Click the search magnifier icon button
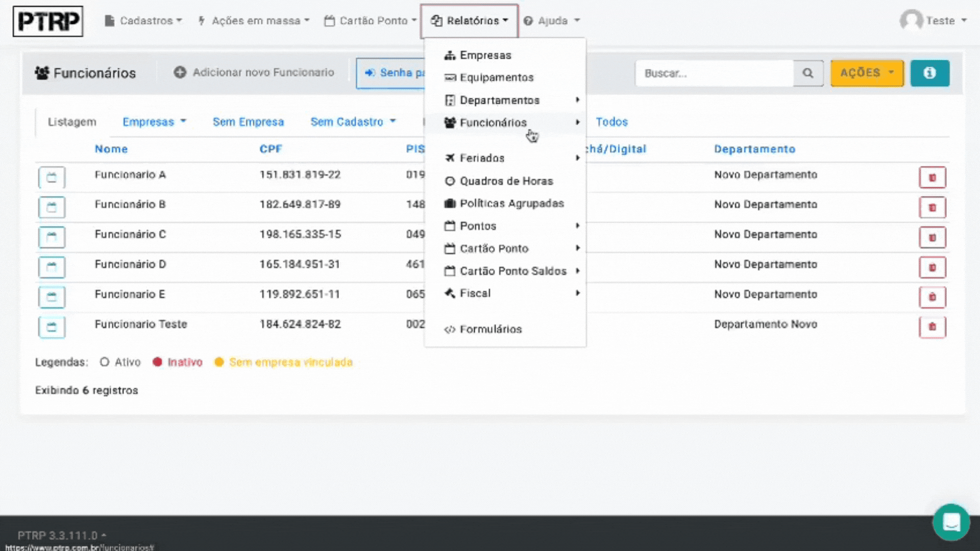This screenshot has height=551, width=980. [807, 73]
